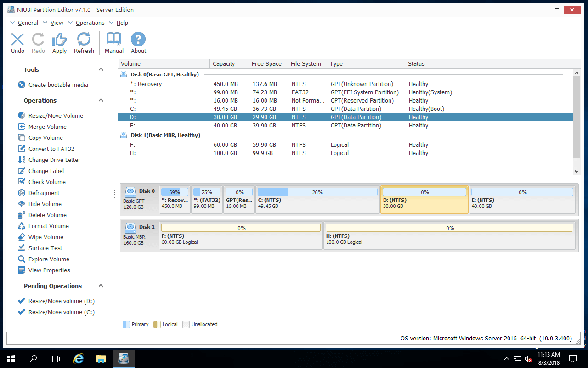Sort by Volume column header
This screenshot has width=588, height=368.
[164, 63]
